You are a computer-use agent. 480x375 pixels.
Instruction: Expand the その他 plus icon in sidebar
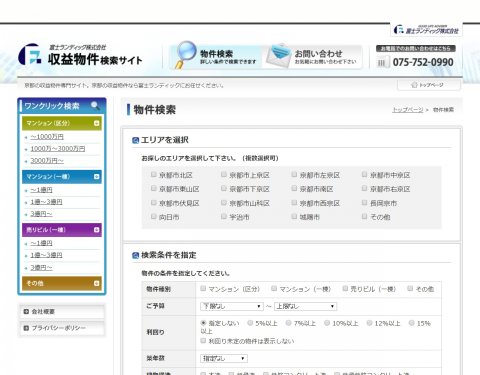click(96, 283)
